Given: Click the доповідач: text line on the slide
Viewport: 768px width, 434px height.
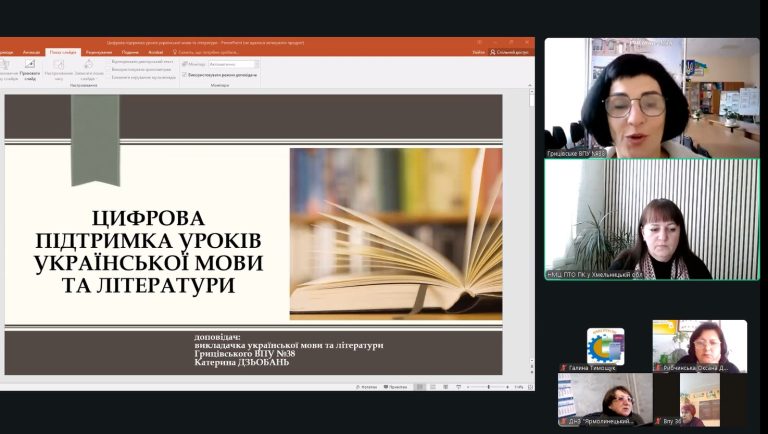Looking at the screenshot, I should pyautogui.click(x=217, y=337).
